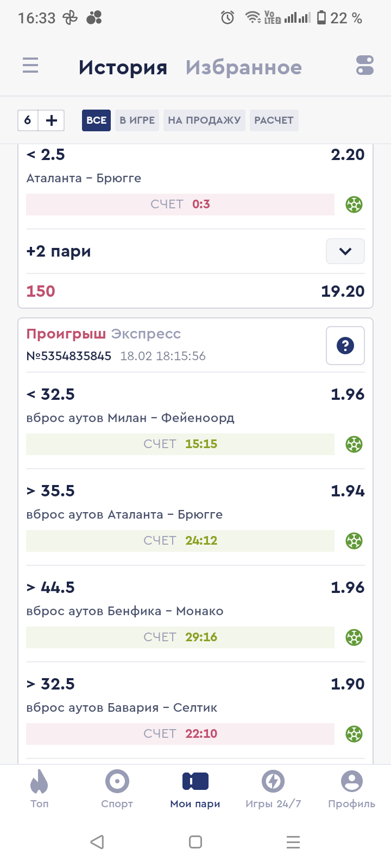Tap football icon for Бенфика – Монако
391x868 pixels.
(x=354, y=637)
